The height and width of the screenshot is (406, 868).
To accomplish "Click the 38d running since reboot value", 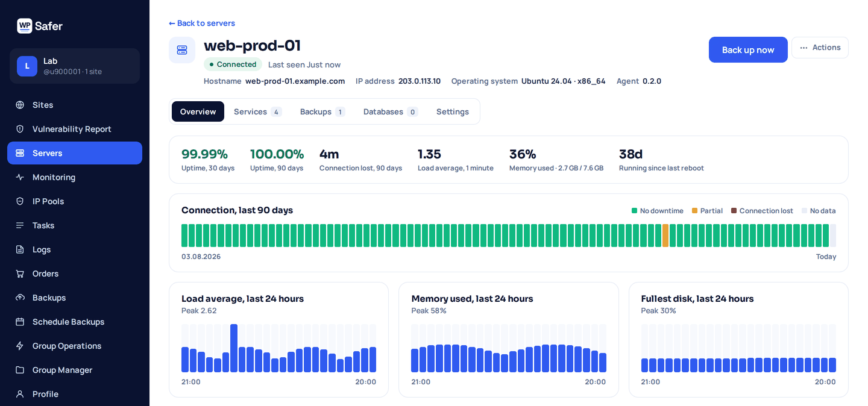I will [x=631, y=154].
